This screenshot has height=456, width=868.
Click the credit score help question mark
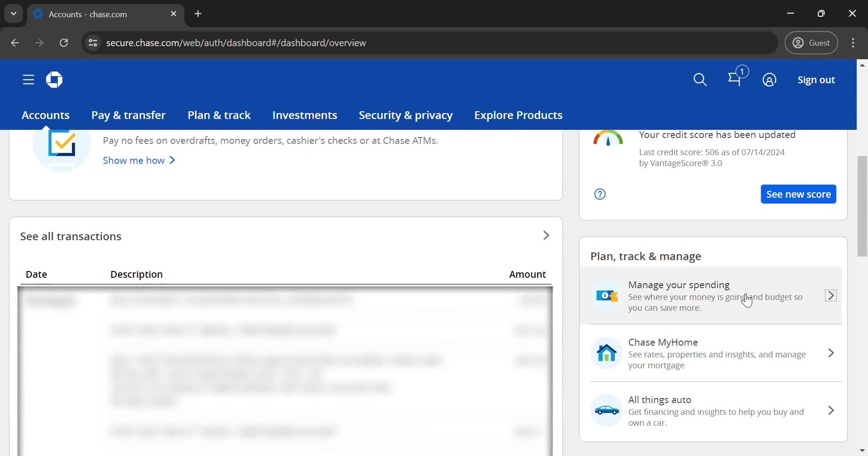coord(600,194)
